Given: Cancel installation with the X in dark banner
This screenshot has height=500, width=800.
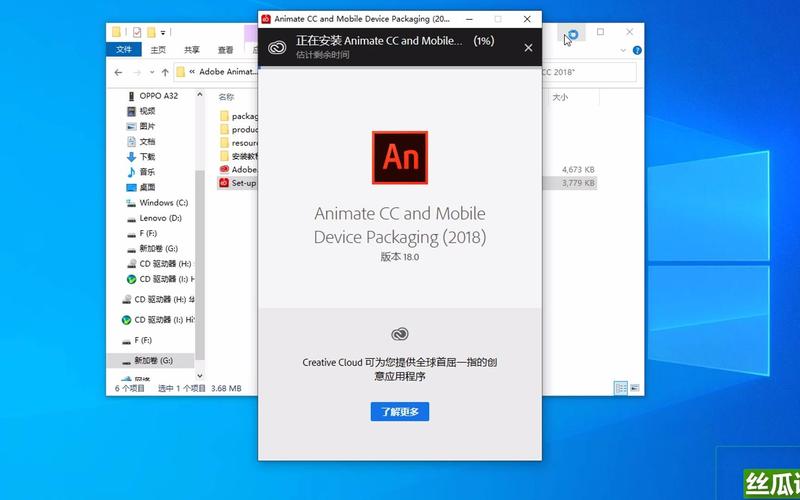Looking at the screenshot, I should (528, 47).
